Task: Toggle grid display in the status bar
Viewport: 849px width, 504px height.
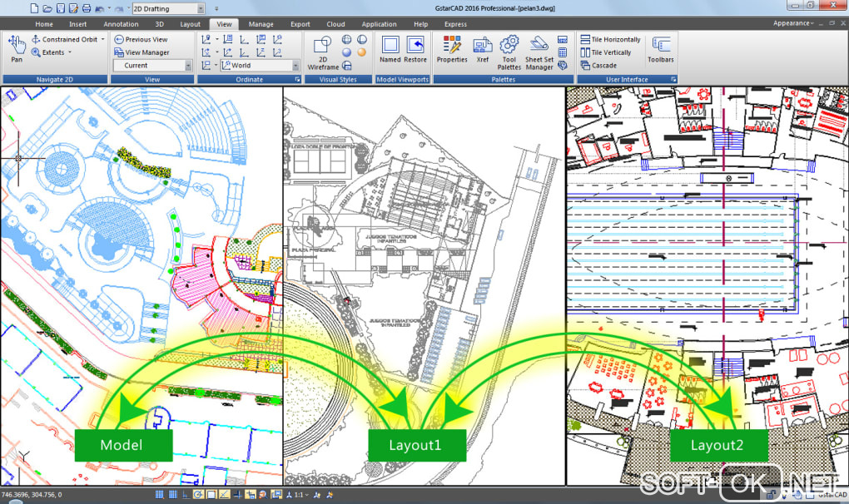Action: click(173, 494)
